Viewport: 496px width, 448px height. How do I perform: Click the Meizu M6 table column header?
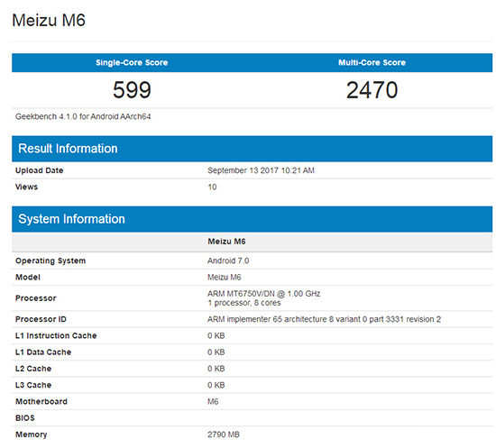(x=226, y=242)
